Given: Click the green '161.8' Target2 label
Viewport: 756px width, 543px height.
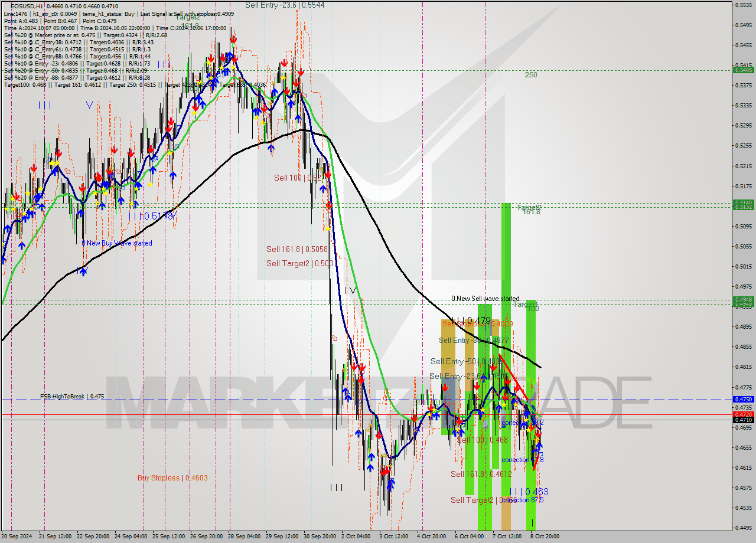Looking at the screenshot, I should pos(531,211).
